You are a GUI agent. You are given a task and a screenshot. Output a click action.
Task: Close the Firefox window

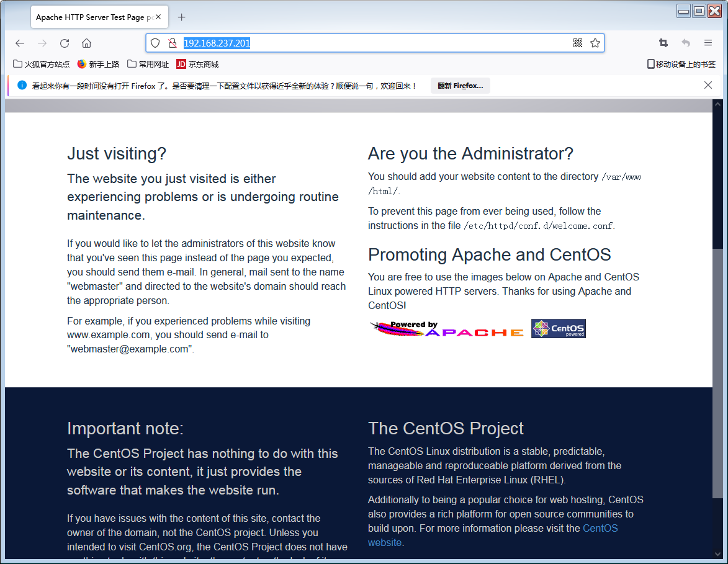point(714,11)
